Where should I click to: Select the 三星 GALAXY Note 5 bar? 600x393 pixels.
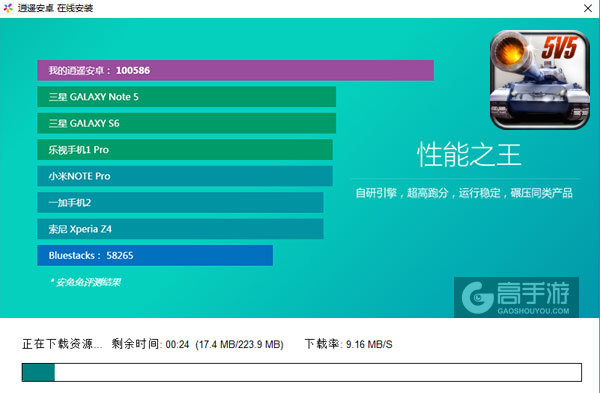186,97
